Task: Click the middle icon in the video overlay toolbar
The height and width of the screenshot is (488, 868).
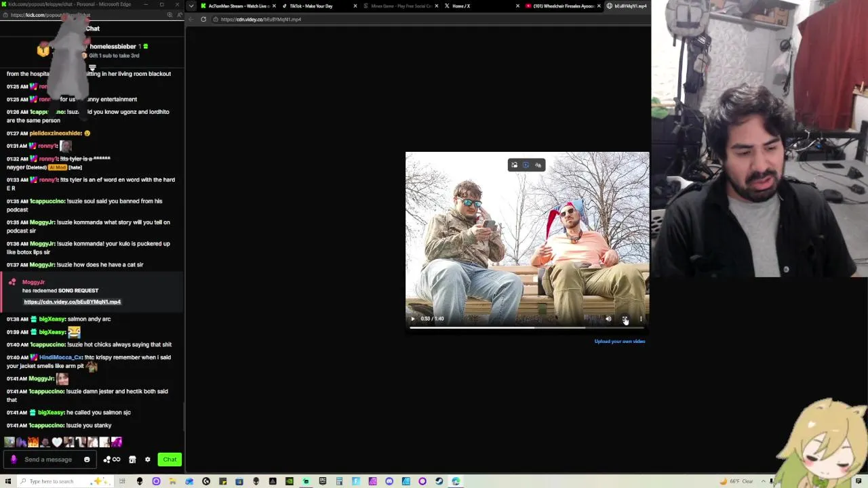Action: point(526,165)
